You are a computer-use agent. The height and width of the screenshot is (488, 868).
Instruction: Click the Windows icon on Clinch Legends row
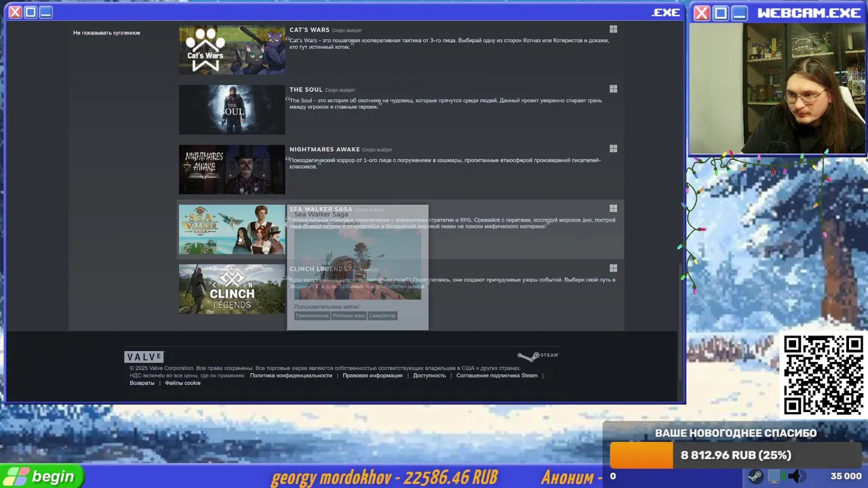click(x=613, y=268)
